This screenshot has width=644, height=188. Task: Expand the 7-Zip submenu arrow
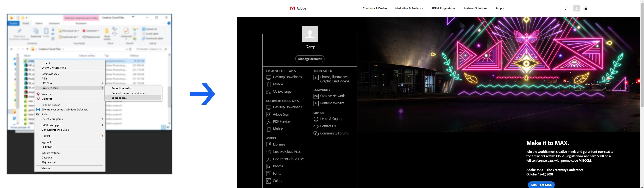click(x=102, y=78)
